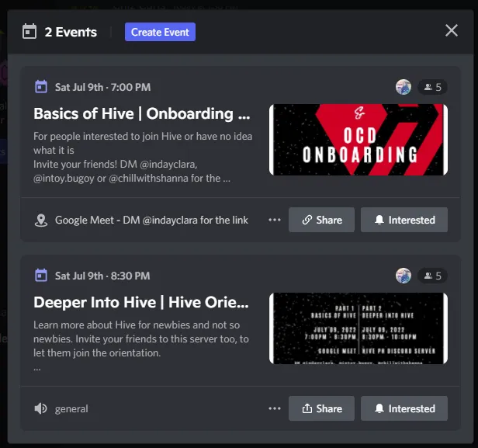Share the Deeper Into Hive event
The width and height of the screenshot is (478, 448).
click(321, 408)
